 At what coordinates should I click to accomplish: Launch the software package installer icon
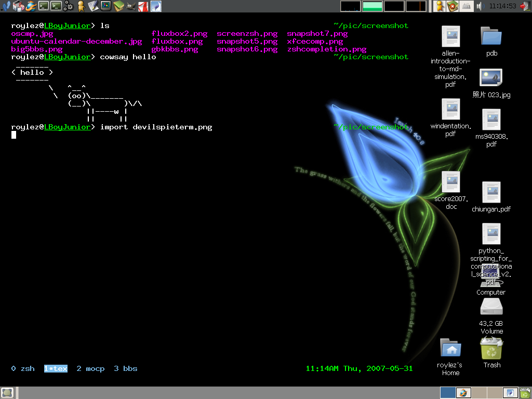18,6
